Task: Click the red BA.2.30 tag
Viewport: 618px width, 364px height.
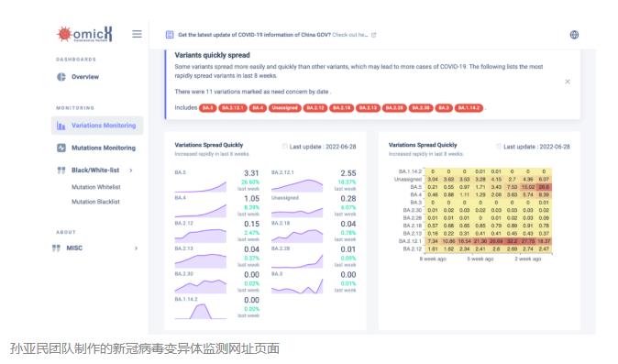Action: 421,108
